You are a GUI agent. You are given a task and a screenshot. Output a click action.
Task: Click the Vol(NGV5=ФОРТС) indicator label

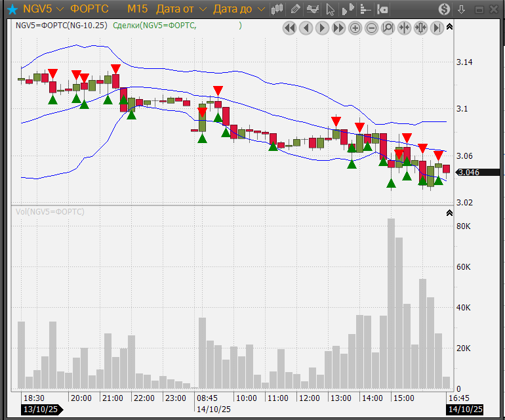pyautogui.click(x=50, y=212)
